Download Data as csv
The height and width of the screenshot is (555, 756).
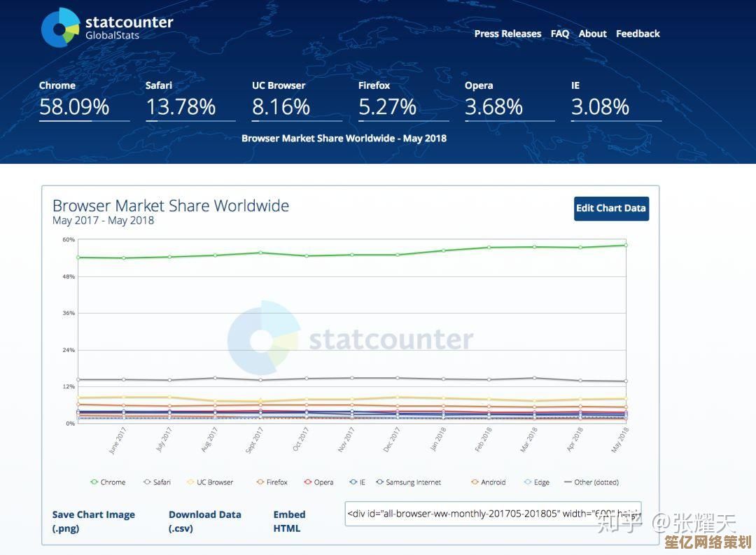tap(204, 521)
